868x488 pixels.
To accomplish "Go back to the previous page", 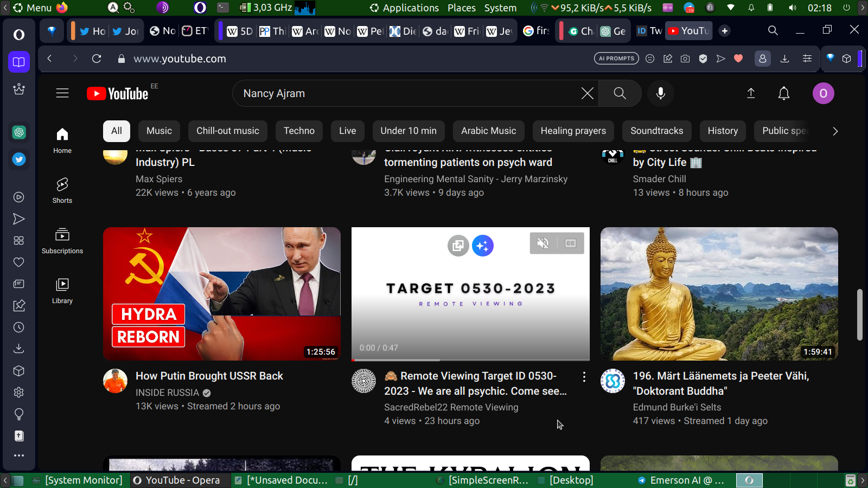I will coord(49,59).
